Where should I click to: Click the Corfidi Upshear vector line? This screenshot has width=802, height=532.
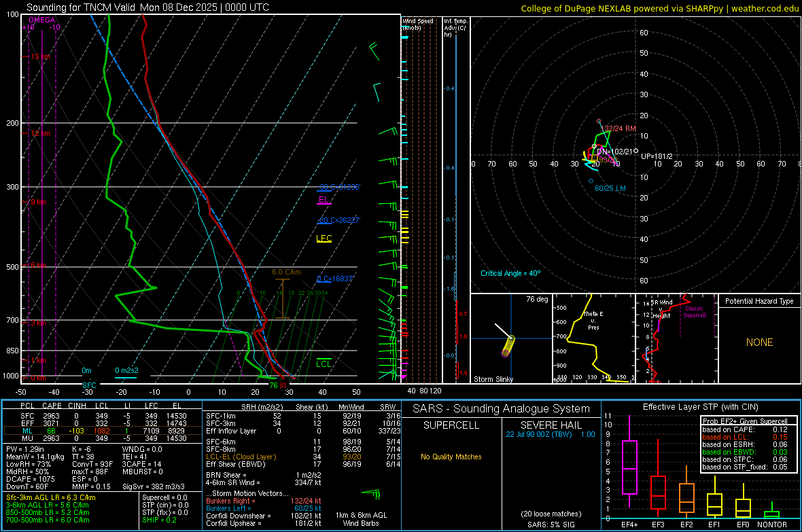coord(264,522)
